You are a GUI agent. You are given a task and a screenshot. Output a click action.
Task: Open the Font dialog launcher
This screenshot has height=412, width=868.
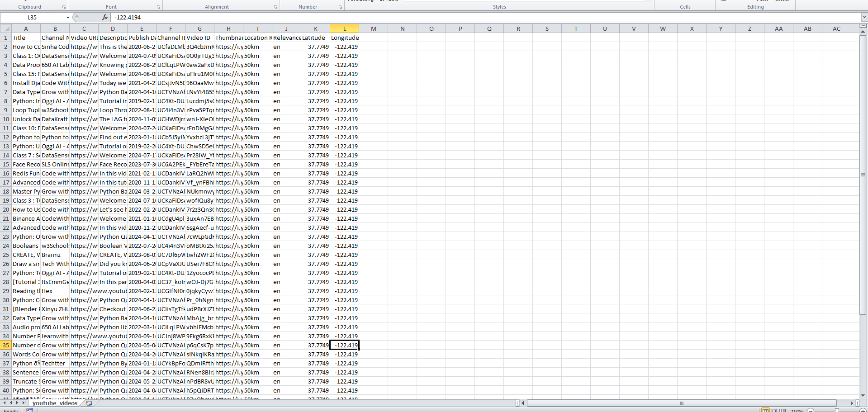click(x=158, y=7)
